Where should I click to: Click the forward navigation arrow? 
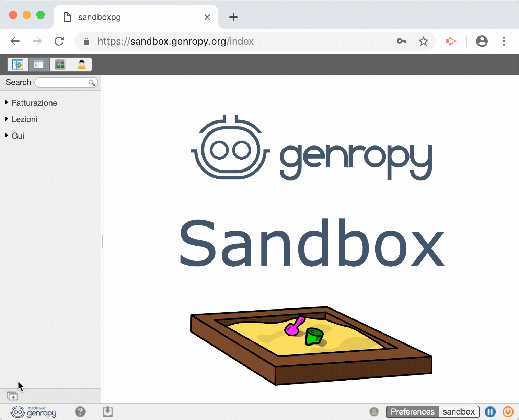coord(37,41)
